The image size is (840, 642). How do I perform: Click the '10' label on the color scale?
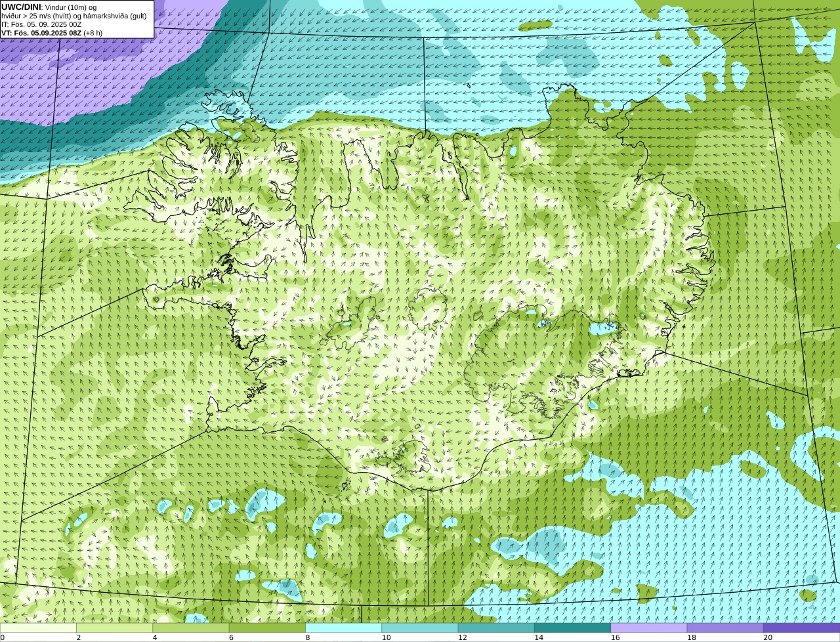387,637
